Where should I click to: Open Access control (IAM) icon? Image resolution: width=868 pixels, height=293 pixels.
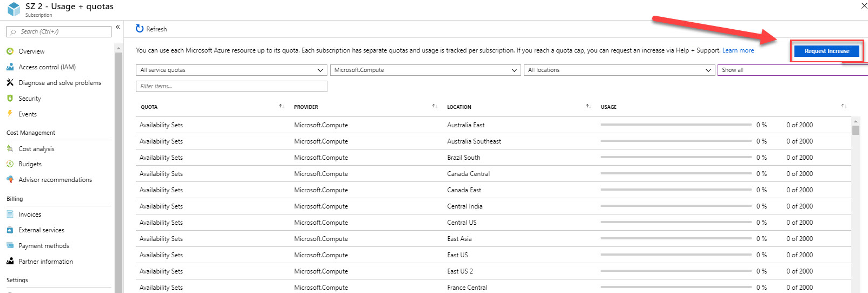coord(10,67)
